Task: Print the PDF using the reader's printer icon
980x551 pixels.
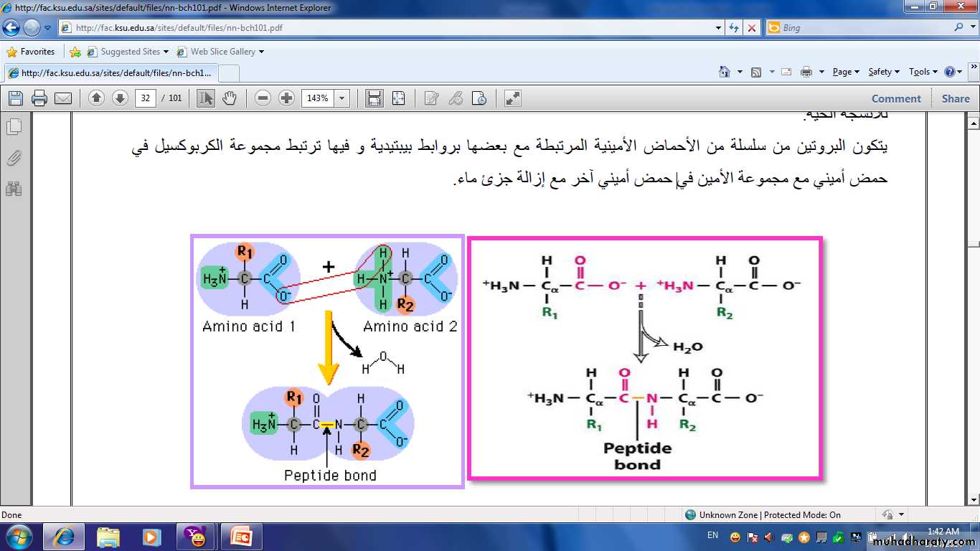Action: (39, 98)
